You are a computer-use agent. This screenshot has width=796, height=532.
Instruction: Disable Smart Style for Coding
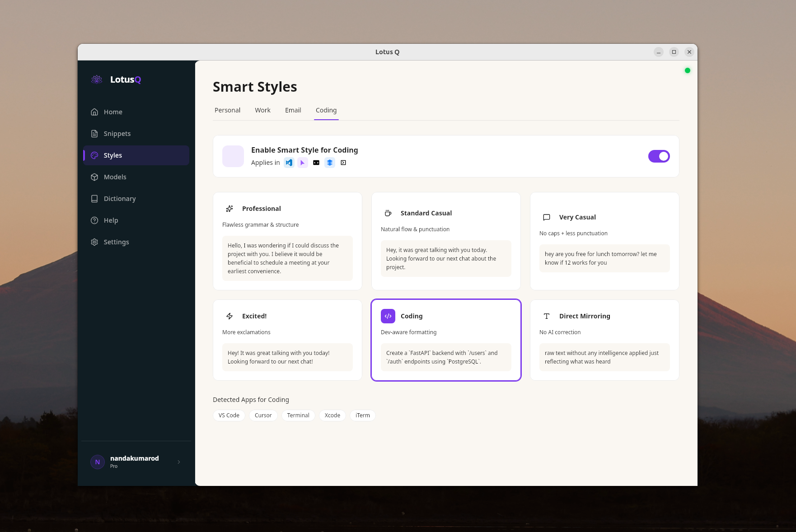[659, 156]
